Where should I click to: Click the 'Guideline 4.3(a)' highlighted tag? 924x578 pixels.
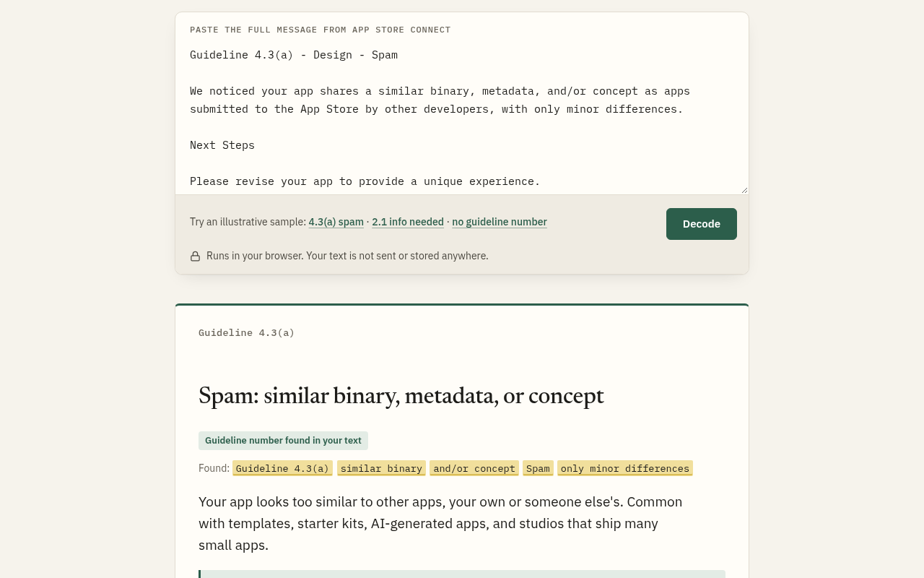(x=282, y=468)
